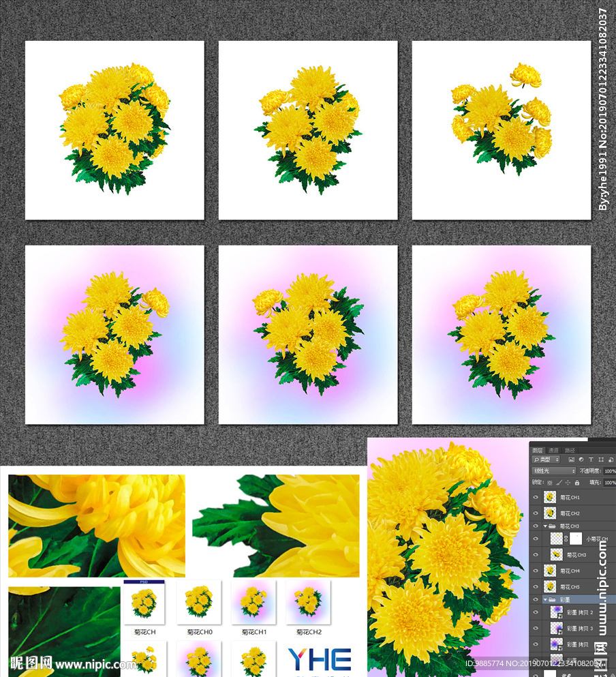This screenshot has height=677, width=616.
Task: Select the pixel layers filter icon
Action: (573, 460)
